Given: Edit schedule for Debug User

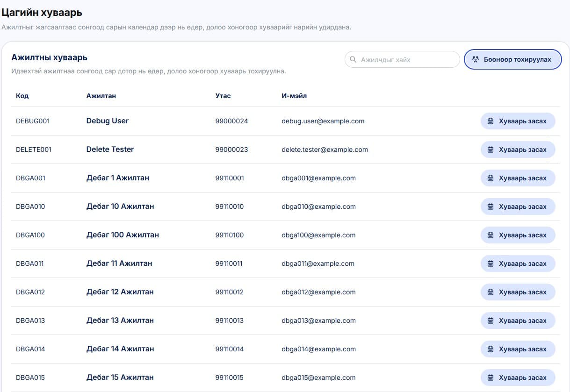Looking at the screenshot, I should [518, 121].
